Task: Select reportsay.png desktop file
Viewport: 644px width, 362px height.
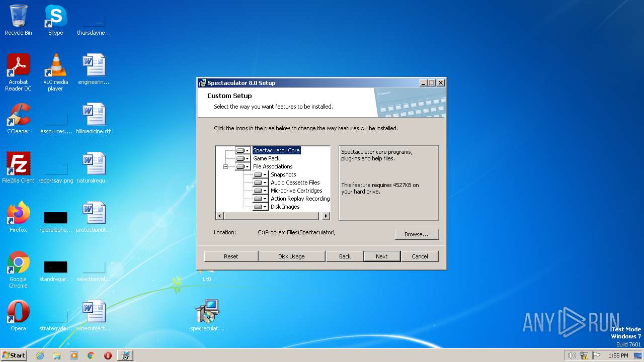Action: 55,172
